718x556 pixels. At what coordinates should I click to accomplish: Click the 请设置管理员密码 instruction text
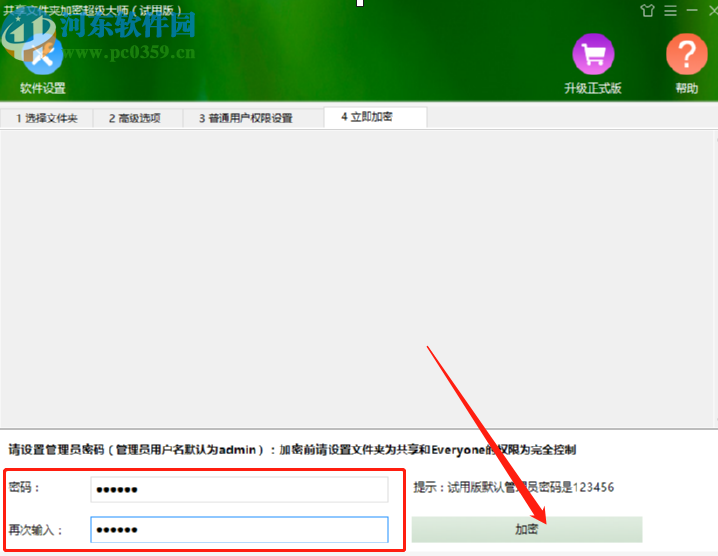(292, 450)
